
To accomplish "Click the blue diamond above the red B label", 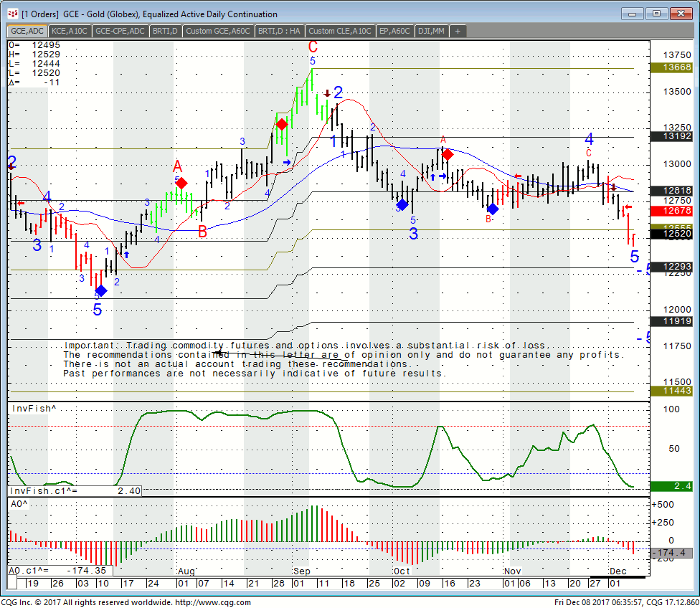I will point(492,209).
